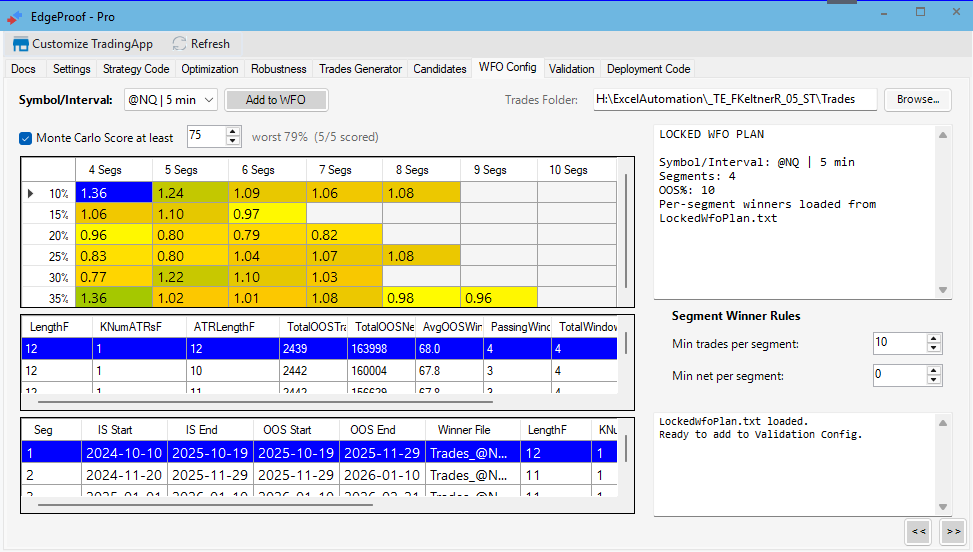Click the ATRLengthF column header
The image size is (973, 552).
click(x=233, y=327)
